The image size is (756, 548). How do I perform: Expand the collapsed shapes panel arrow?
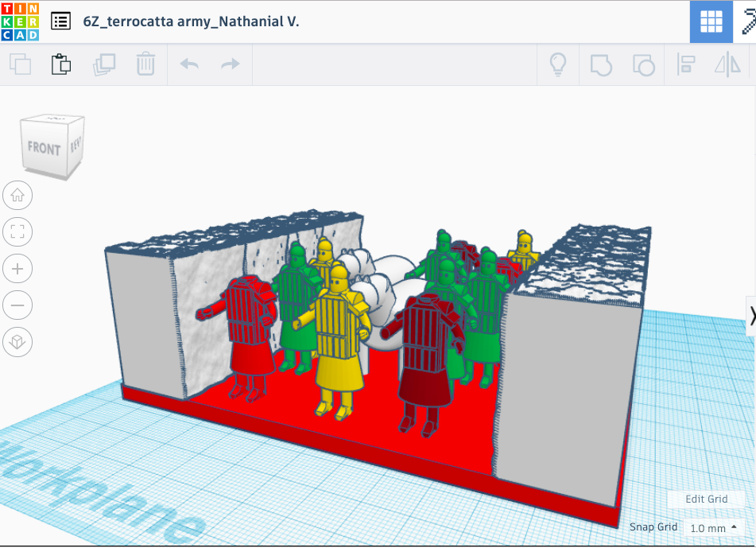(751, 315)
